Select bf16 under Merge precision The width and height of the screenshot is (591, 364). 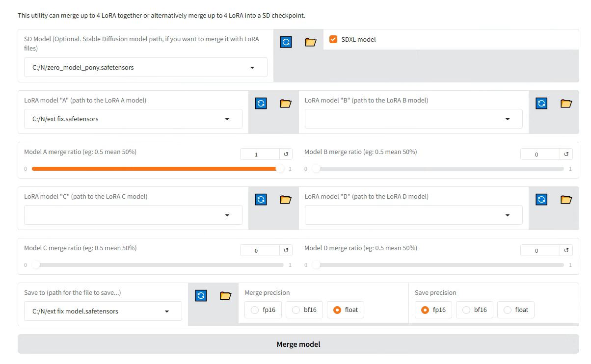(304, 310)
